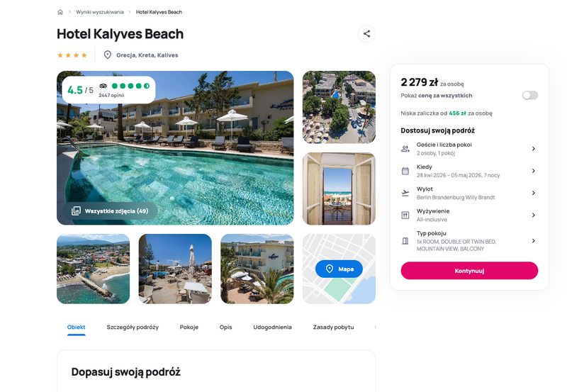Click the location pin next to Grecja, Kreta, Kalives
567x392 pixels.
108,55
